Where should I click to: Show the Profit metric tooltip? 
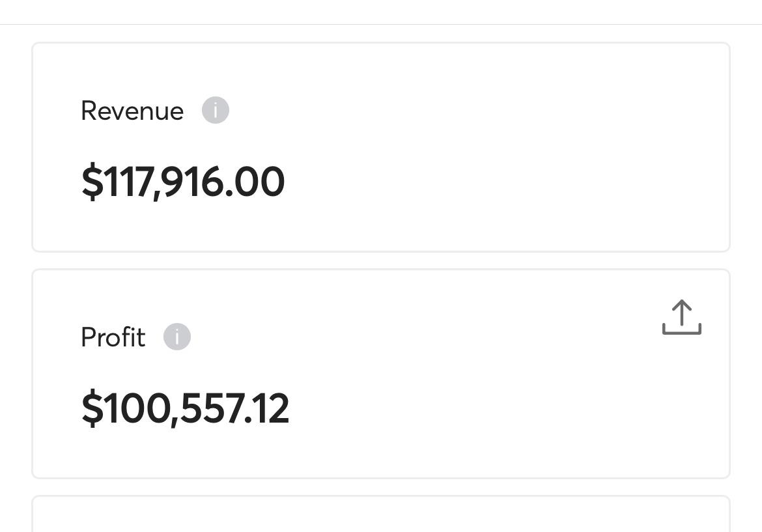(x=176, y=337)
